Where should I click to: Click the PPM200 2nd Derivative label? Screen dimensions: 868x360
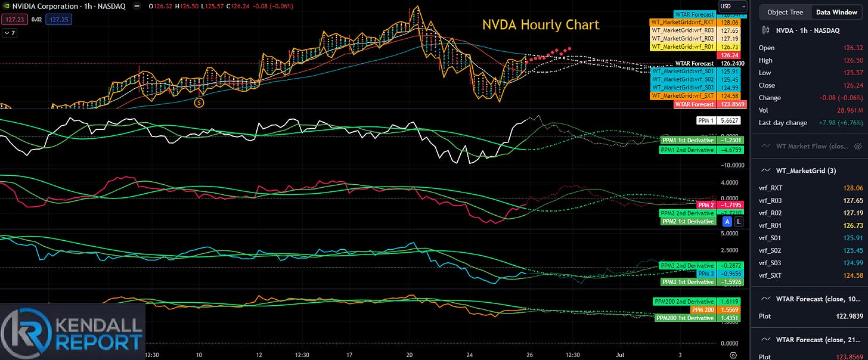[x=684, y=302]
